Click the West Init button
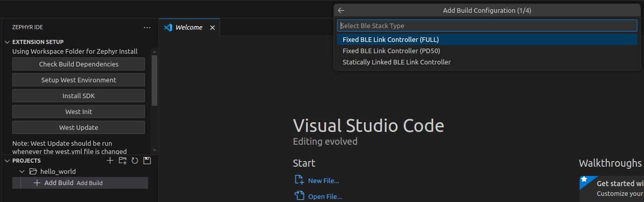This screenshot has width=644, height=202. [x=79, y=111]
